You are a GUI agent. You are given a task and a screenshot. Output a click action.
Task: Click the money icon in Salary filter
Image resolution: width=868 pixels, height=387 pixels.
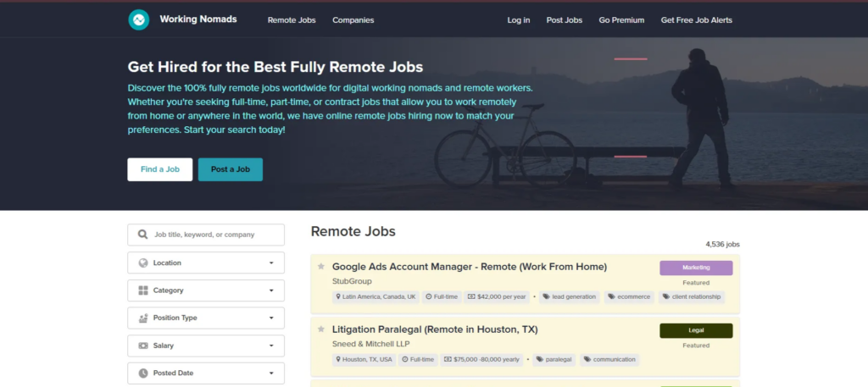pyautogui.click(x=143, y=346)
